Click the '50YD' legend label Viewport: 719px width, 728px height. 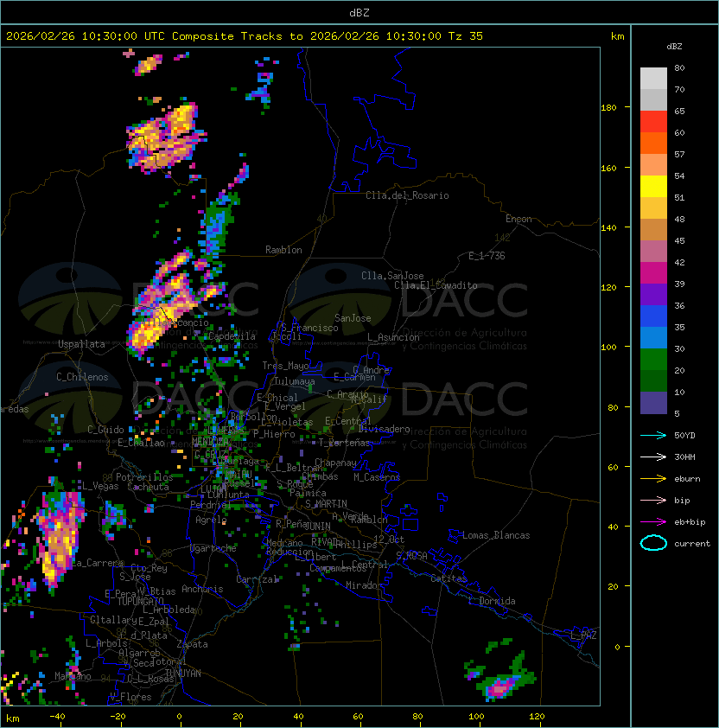(684, 435)
